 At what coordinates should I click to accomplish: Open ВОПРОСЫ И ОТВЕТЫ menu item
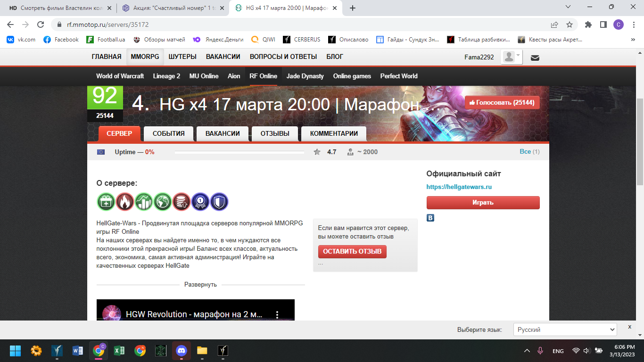pos(283,57)
